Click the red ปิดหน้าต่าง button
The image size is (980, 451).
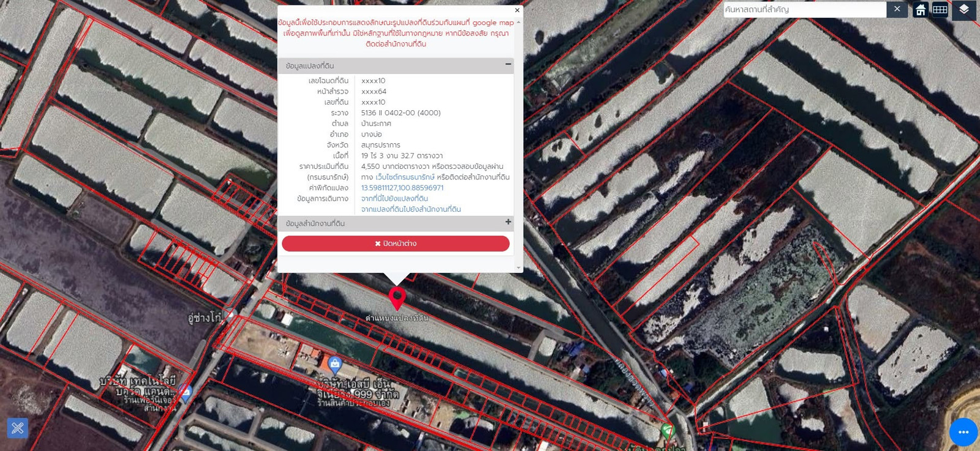[x=396, y=244]
